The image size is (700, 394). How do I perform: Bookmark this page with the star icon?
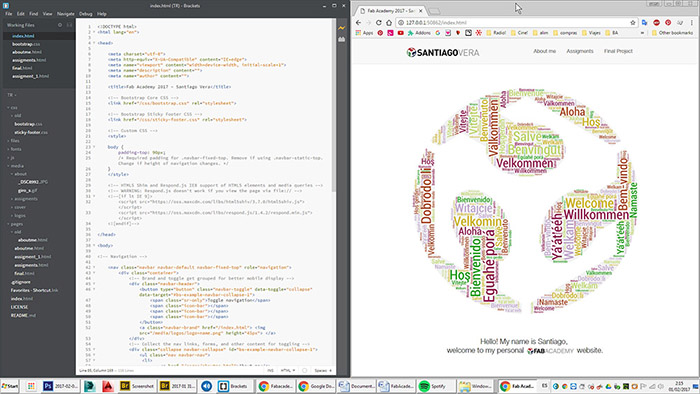(633, 22)
